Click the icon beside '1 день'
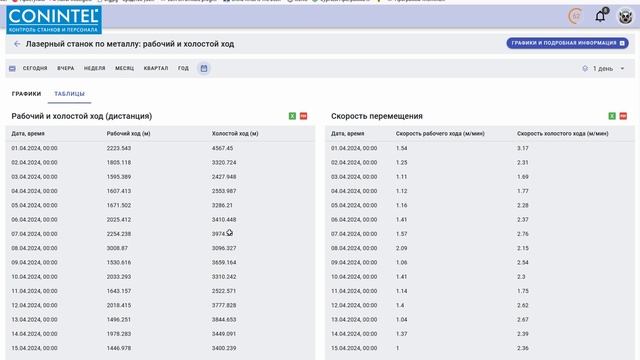The width and height of the screenshot is (640, 360). (x=585, y=68)
